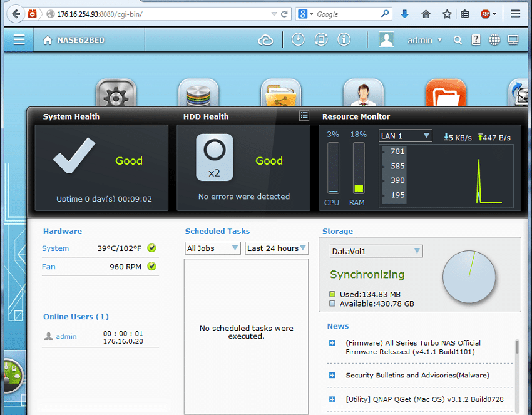Open the help question mark icon
The width and height of the screenshot is (532, 415).
tap(476, 40)
